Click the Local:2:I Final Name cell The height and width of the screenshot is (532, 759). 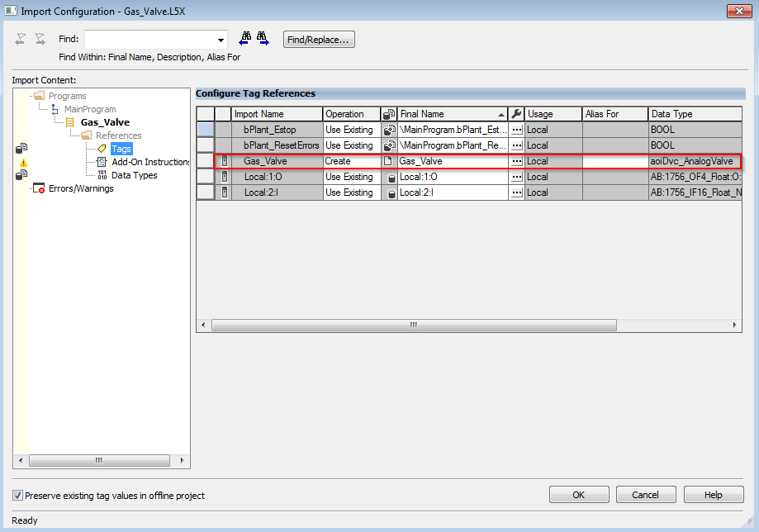pyautogui.click(x=452, y=192)
